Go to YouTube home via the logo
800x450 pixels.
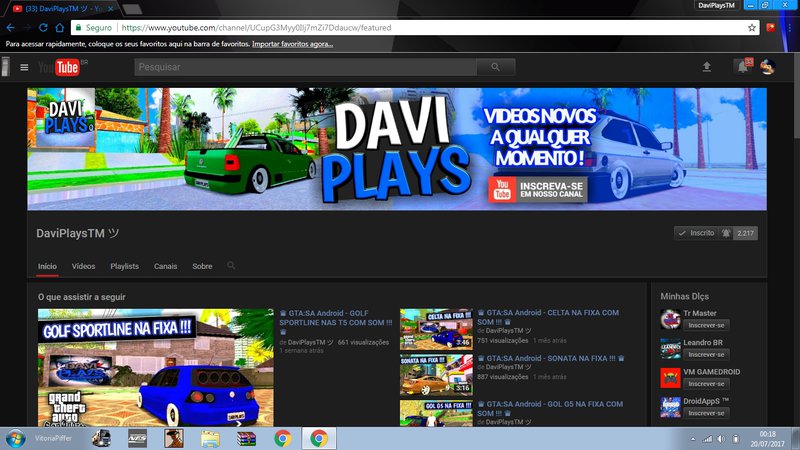click(x=59, y=67)
